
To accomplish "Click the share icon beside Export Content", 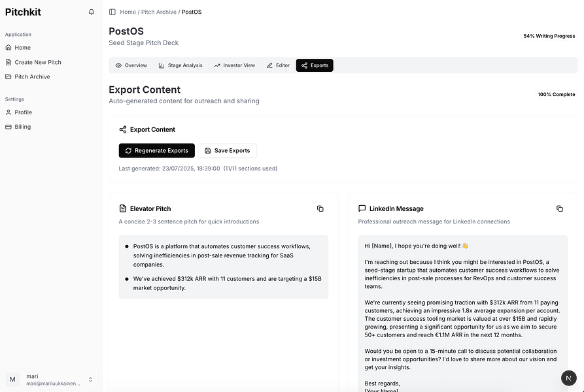I will (x=122, y=129).
